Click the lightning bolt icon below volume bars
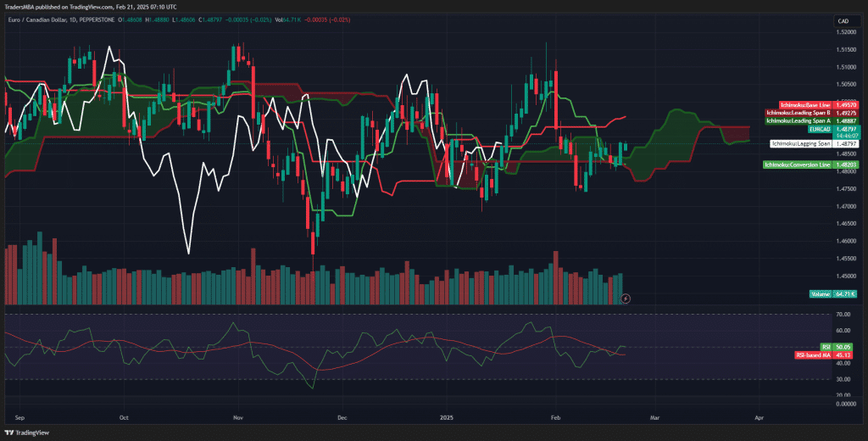The height and width of the screenshot is (441, 868). pos(626,299)
